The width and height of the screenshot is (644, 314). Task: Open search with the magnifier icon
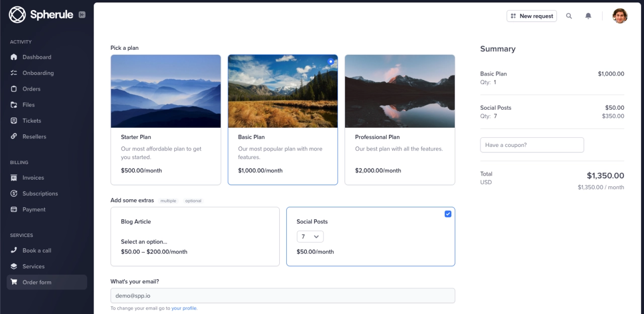(x=569, y=16)
